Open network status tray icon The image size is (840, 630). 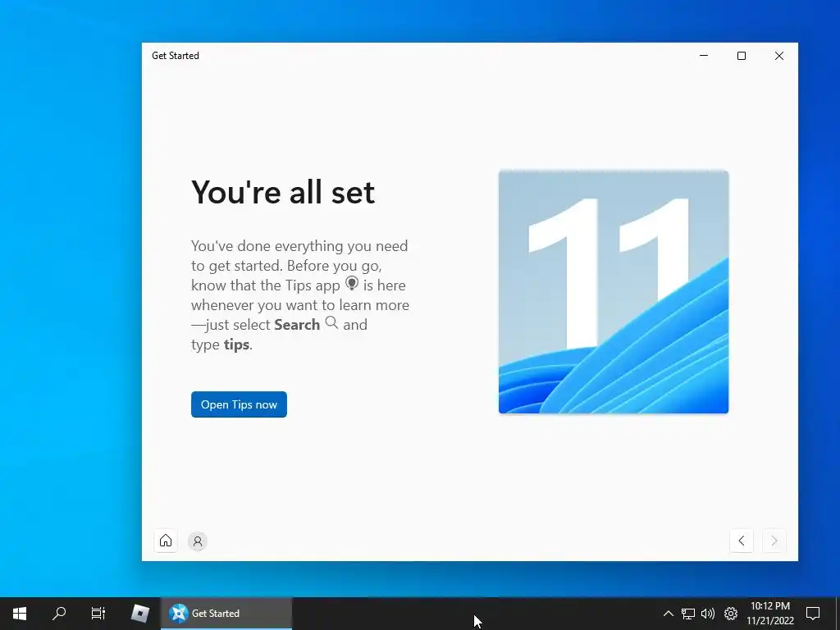coord(688,614)
